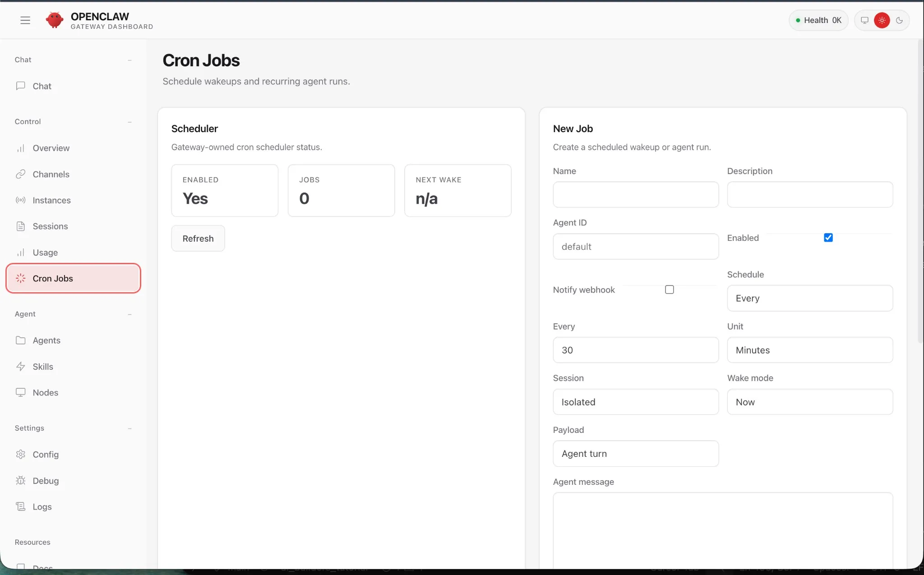Uncheck the Enabled checkbox
Screen dimensions: 924x575
[x=828, y=238]
